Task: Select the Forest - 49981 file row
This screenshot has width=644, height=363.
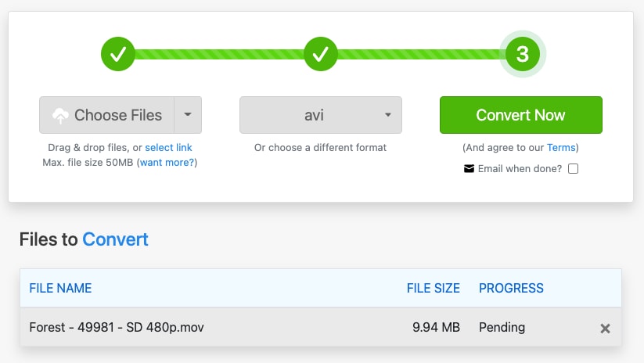Action: coord(320,327)
